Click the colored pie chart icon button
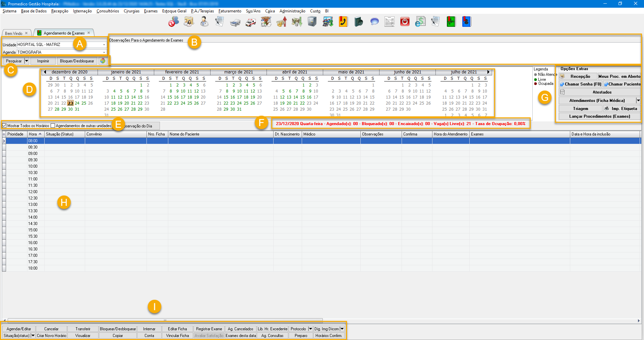Viewport: 644px width, 340px height. tap(103, 61)
